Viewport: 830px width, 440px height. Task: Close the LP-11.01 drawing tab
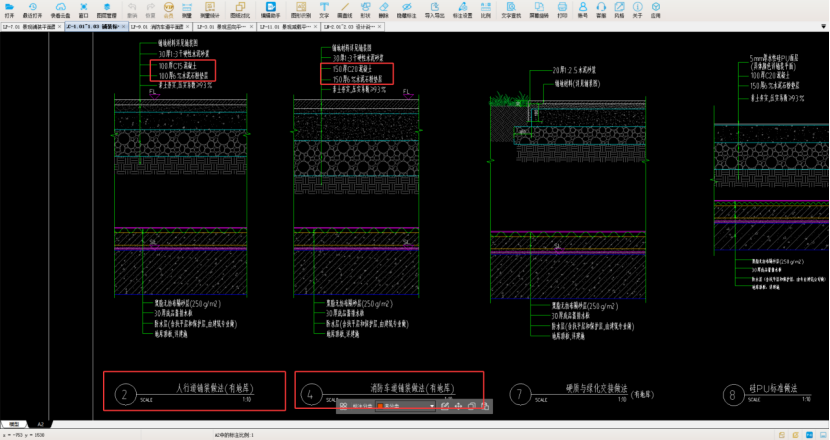click(316, 27)
